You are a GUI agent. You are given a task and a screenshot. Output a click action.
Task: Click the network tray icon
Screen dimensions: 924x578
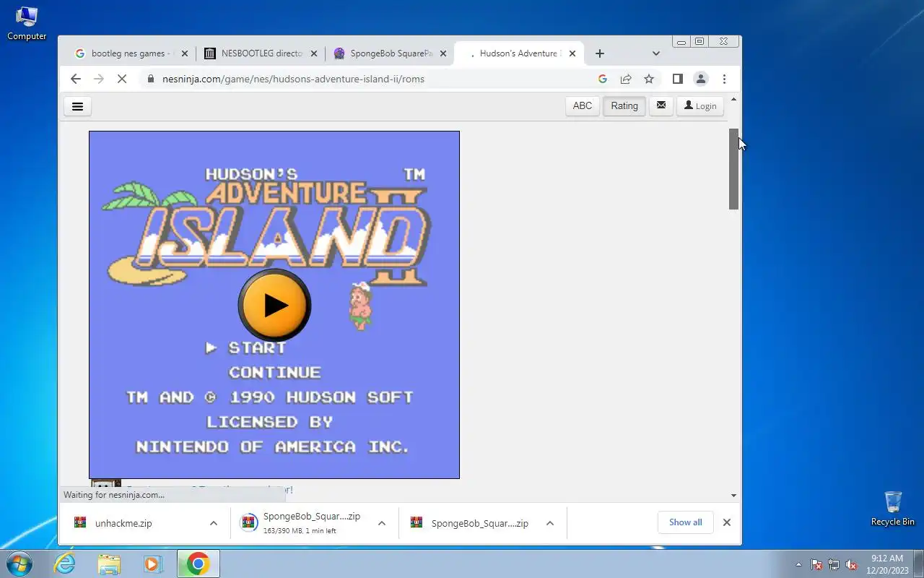point(834,564)
